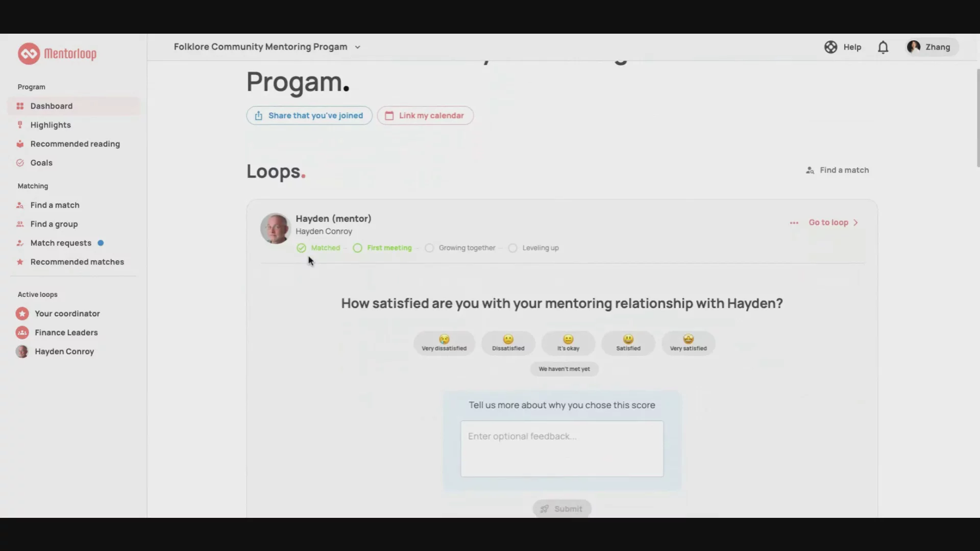This screenshot has width=980, height=551.
Task: Click the person-search icon beside Find a match heading
Action: 810,170
